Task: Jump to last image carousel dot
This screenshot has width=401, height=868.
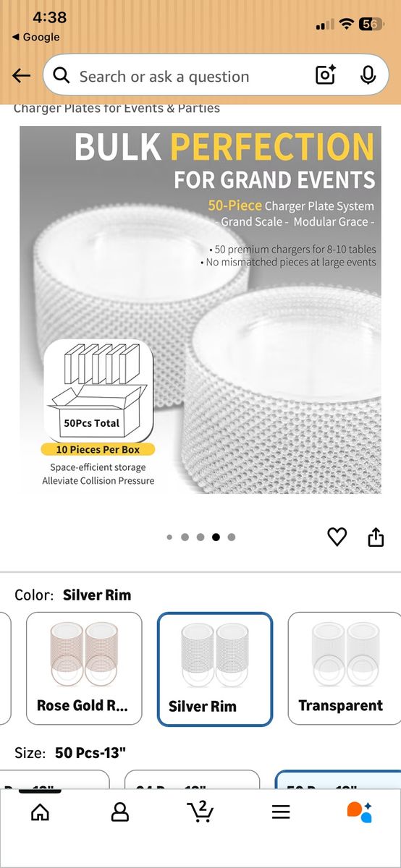Action: click(x=231, y=537)
